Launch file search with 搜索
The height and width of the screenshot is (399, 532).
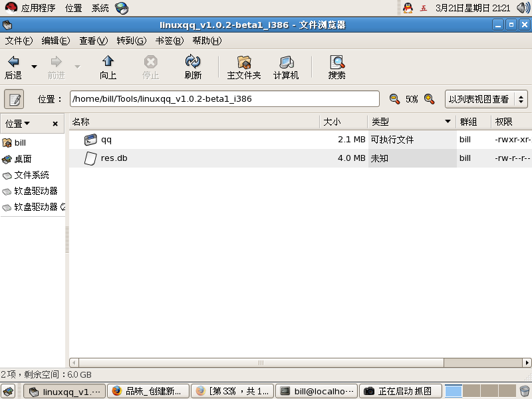[x=336, y=67]
